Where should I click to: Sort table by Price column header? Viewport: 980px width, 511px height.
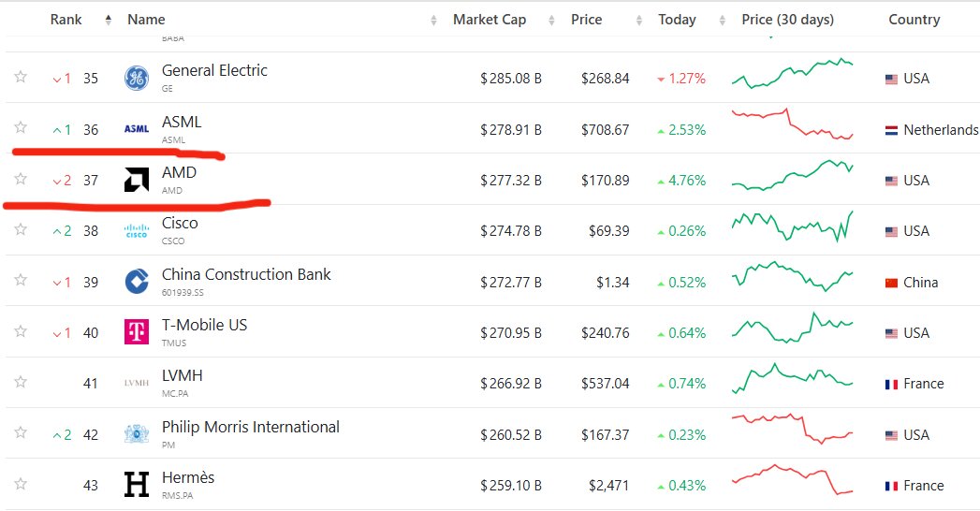click(x=586, y=20)
